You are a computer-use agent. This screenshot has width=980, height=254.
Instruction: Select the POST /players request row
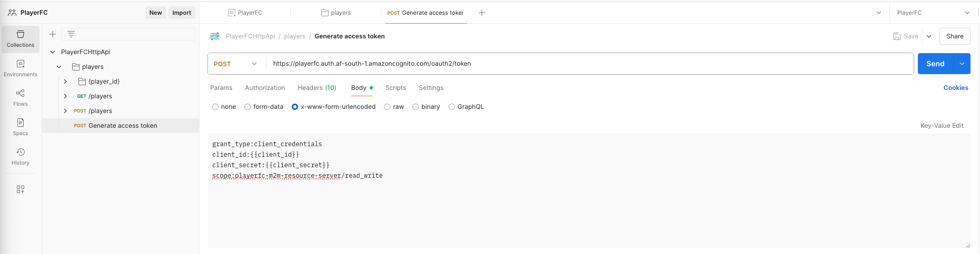coord(121,111)
